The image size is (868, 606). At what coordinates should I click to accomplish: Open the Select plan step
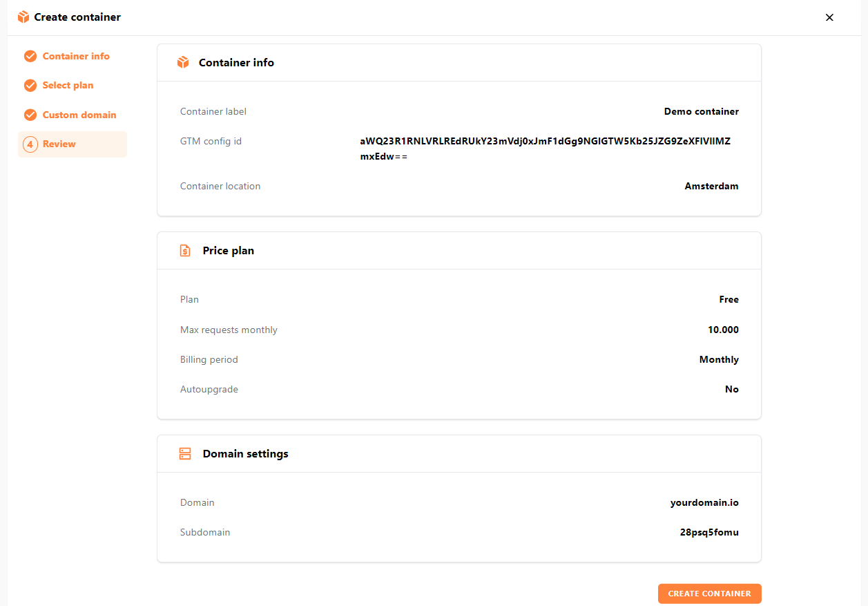[68, 86]
